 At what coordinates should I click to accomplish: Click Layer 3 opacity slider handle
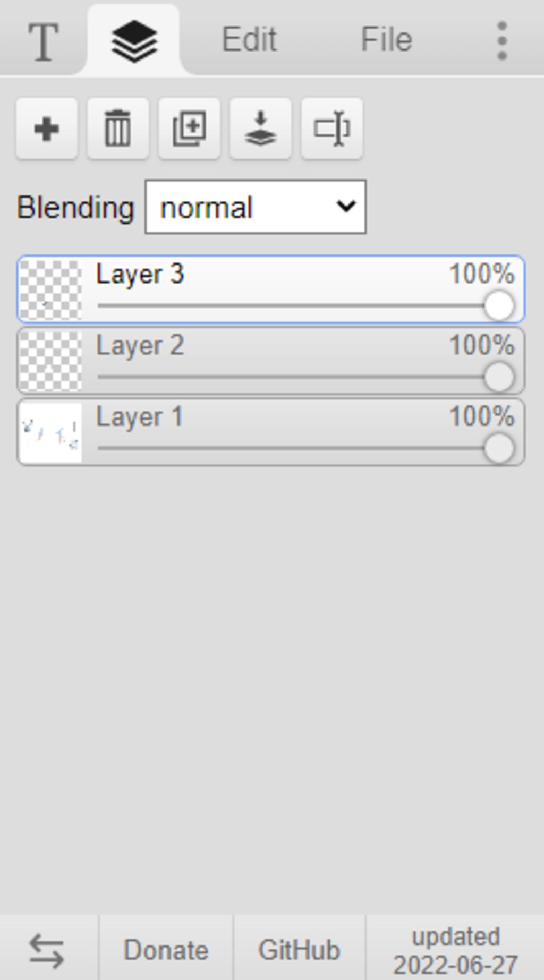(499, 306)
